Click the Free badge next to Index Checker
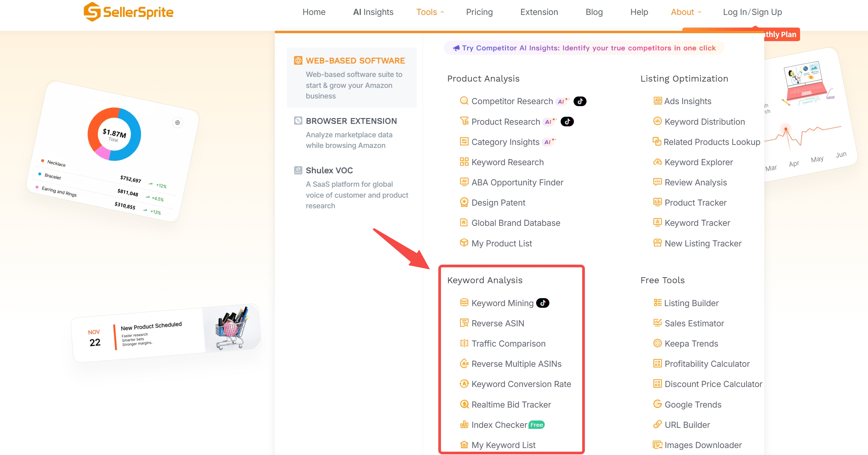This screenshot has height=455, width=868. tap(536, 425)
